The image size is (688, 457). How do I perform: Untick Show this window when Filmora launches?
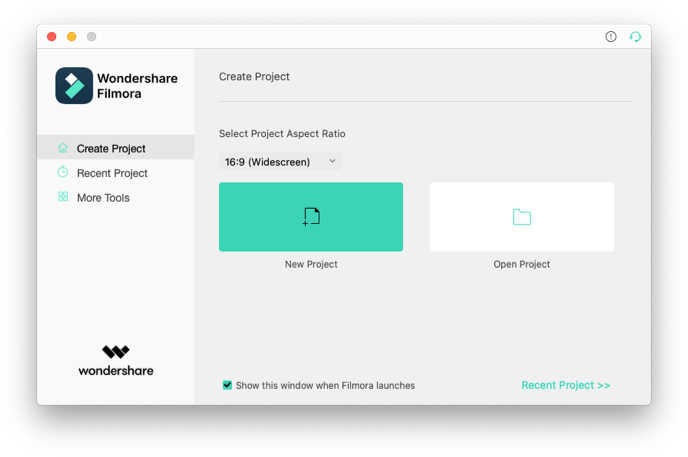[x=227, y=385]
